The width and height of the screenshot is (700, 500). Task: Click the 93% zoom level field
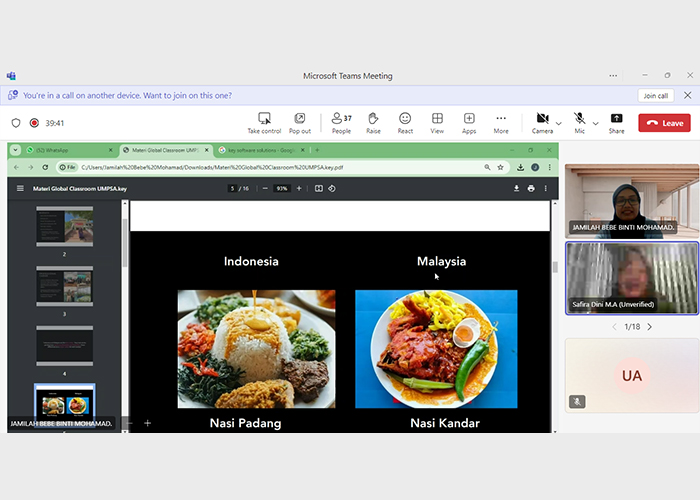(282, 188)
